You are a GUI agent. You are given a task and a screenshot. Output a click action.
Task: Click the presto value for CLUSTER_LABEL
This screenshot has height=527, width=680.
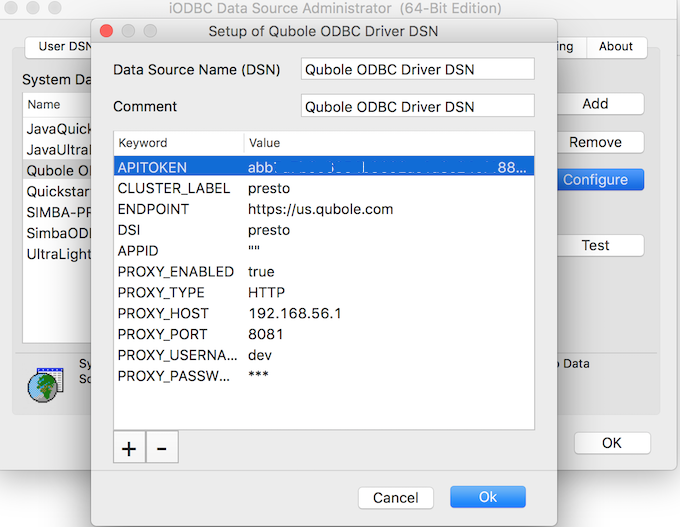coord(269,189)
